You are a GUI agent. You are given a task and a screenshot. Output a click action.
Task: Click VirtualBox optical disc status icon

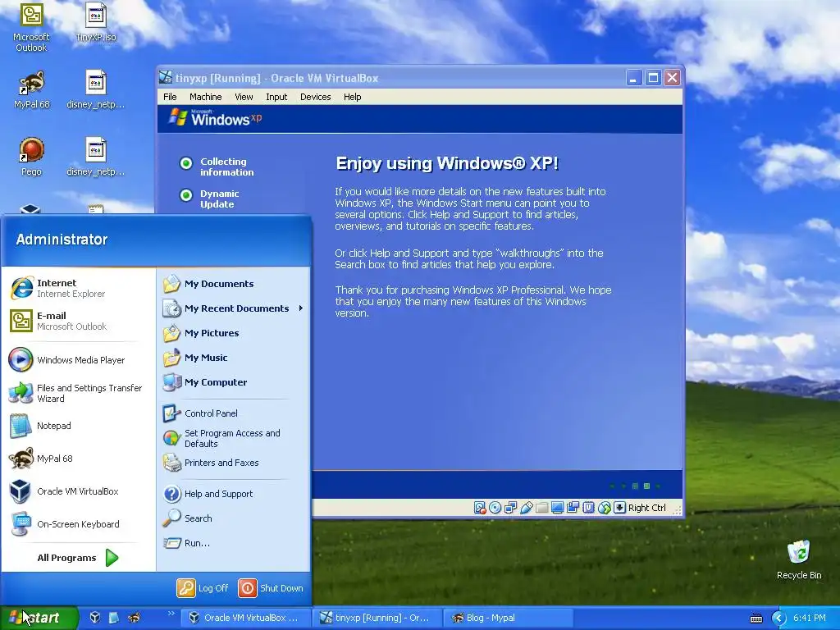(x=495, y=507)
